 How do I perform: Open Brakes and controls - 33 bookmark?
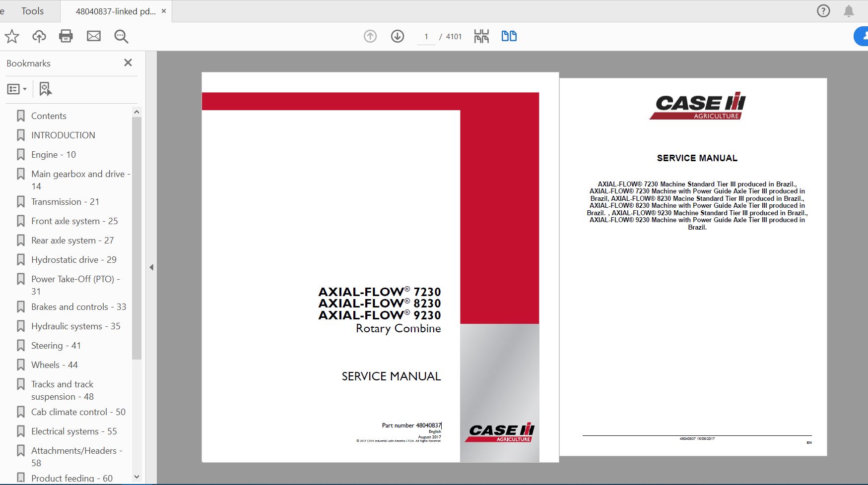pyautogui.click(x=79, y=307)
